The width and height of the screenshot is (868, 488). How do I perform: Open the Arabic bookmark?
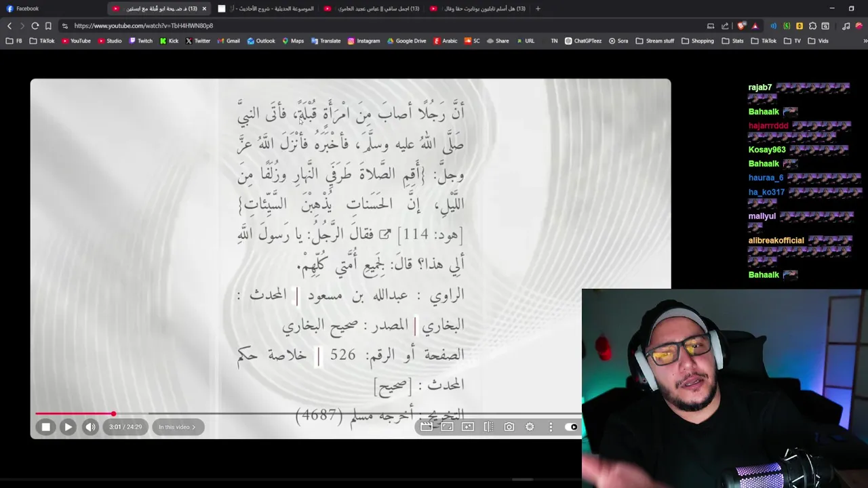pyautogui.click(x=445, y=41)
